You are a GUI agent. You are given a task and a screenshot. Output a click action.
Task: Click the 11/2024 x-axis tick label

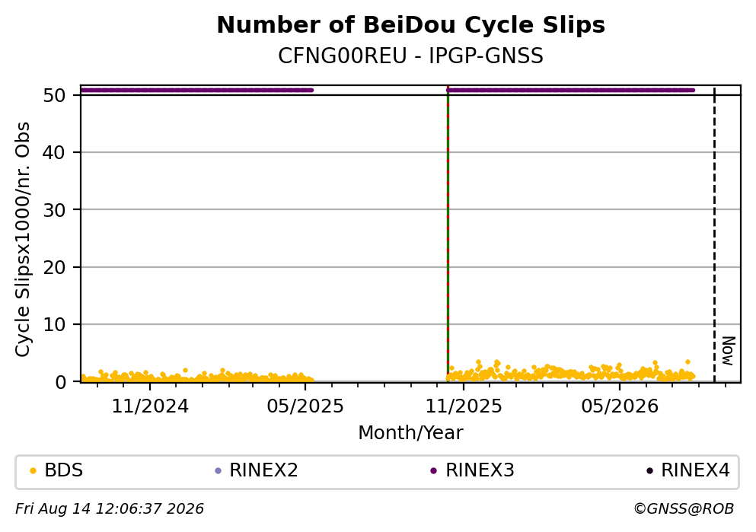click(150, 406)
